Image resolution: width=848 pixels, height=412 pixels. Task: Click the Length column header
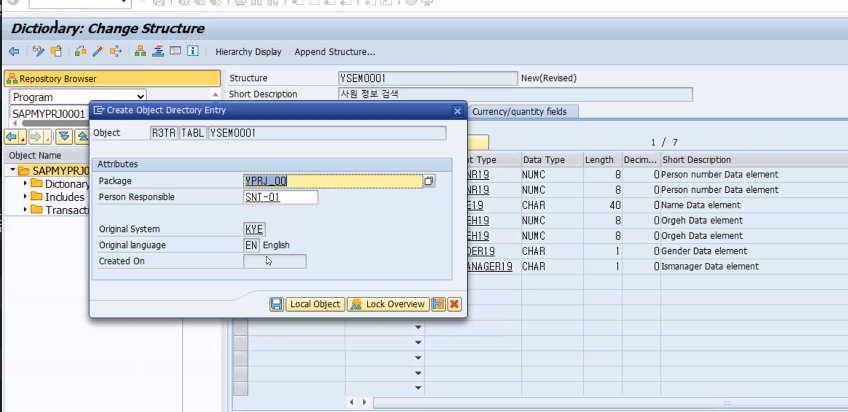tap(601, 160)
